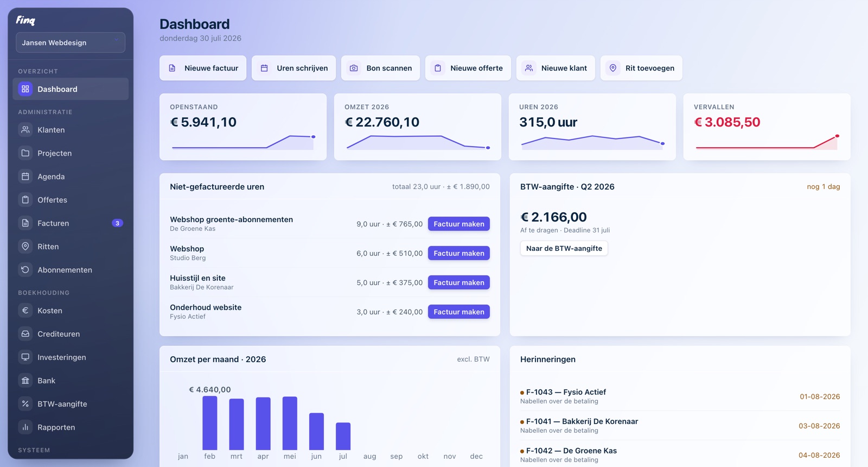Click the Uren 2026 315,0 uur value

548,122
